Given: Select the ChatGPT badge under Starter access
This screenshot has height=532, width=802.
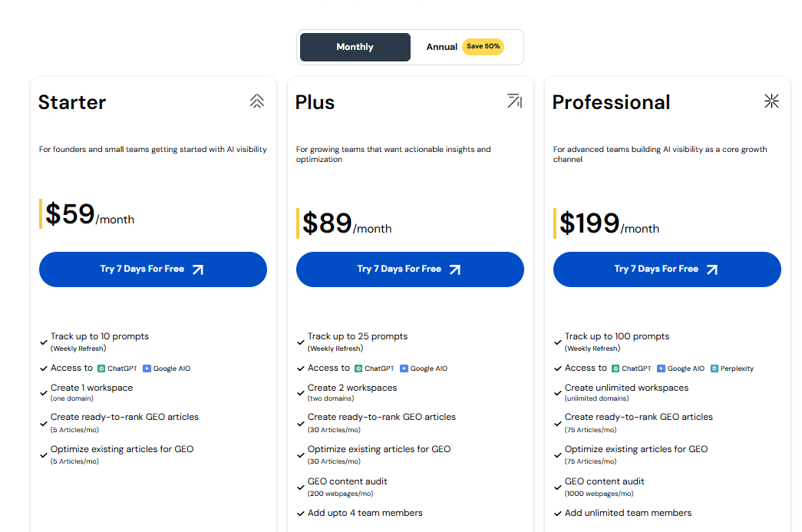Looking at the screenshot, I should (117, 368).
